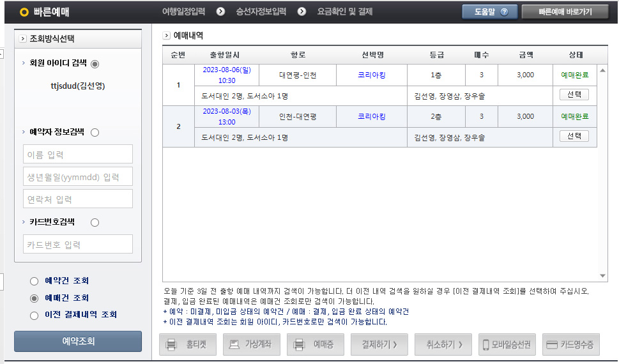Click the 이름 입력 text field

click(78, 154)
